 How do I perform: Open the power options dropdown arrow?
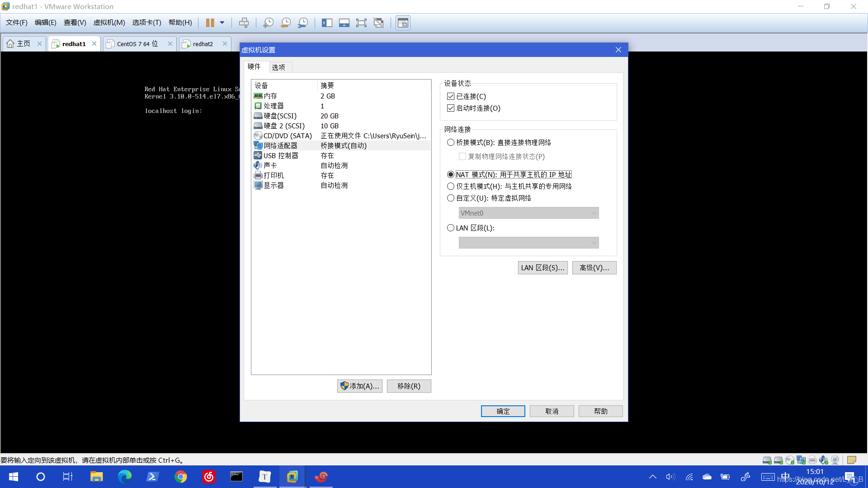click(222, 23)
